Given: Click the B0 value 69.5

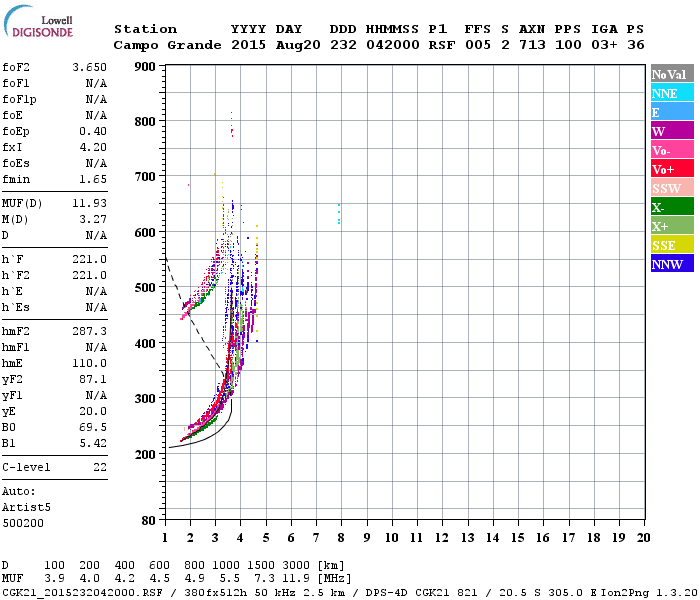Looking at the screenshot, I should click(x=93, y=427).
